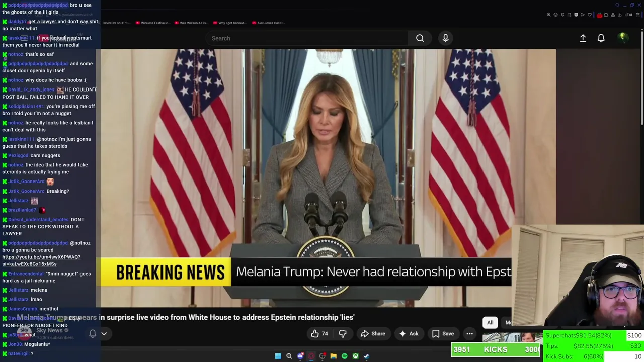Save the video to a playlist
This screenshot has width=644, height=362.
coord(443,334)
